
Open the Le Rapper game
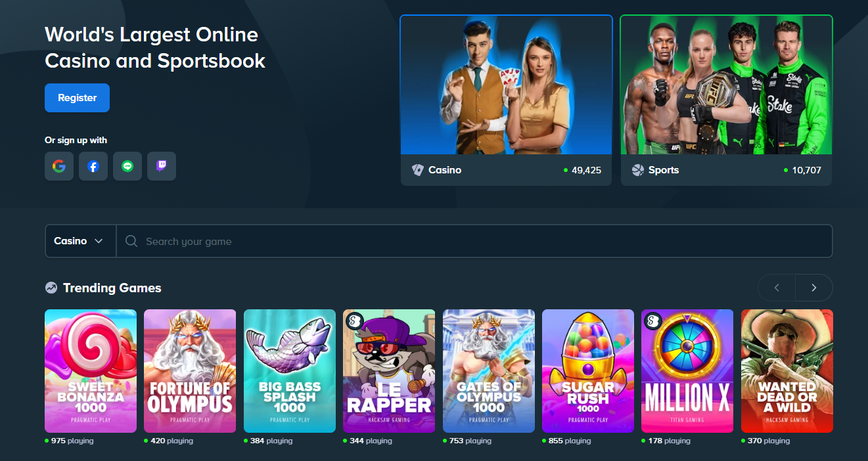pyautogui.click(x=389, y=371)
